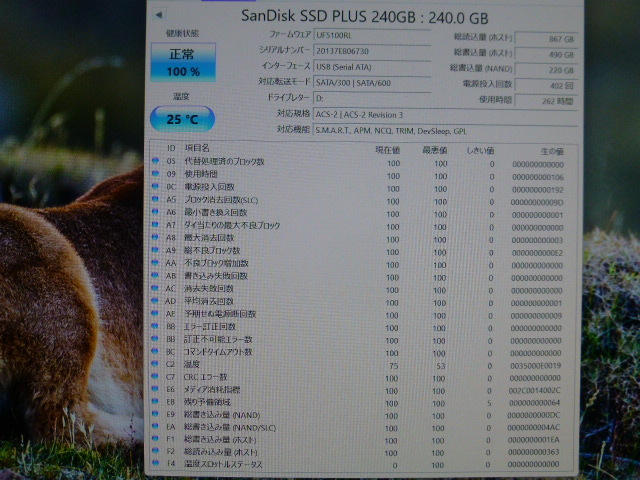Click status icon of row 05

tap(155, 161)
